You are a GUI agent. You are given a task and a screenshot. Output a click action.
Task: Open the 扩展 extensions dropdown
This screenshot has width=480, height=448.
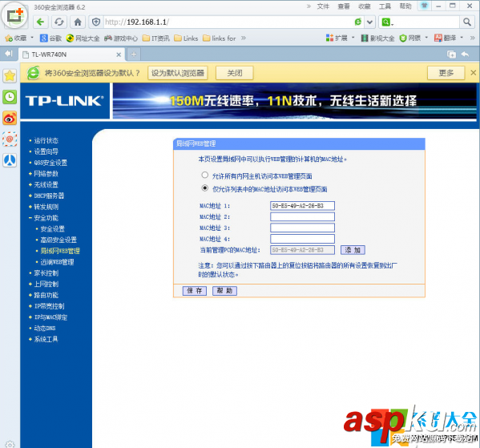[340, 38]
